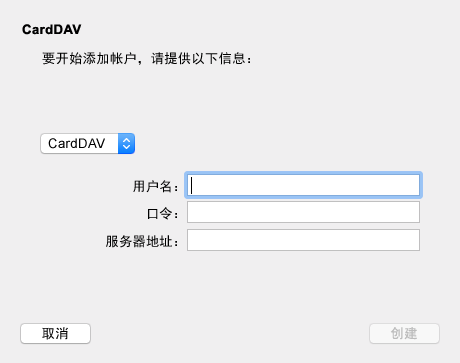
Task: Focus the 口令 password field
Action: [x=303, y=212]
